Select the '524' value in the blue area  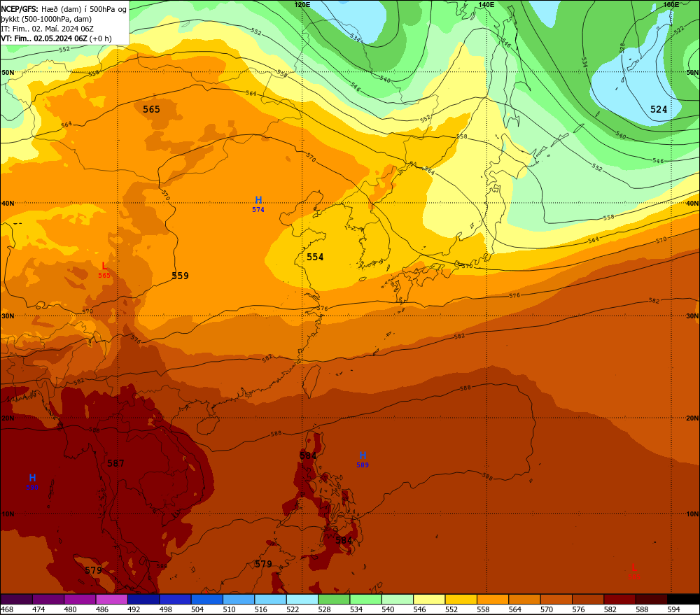[659, 109]
